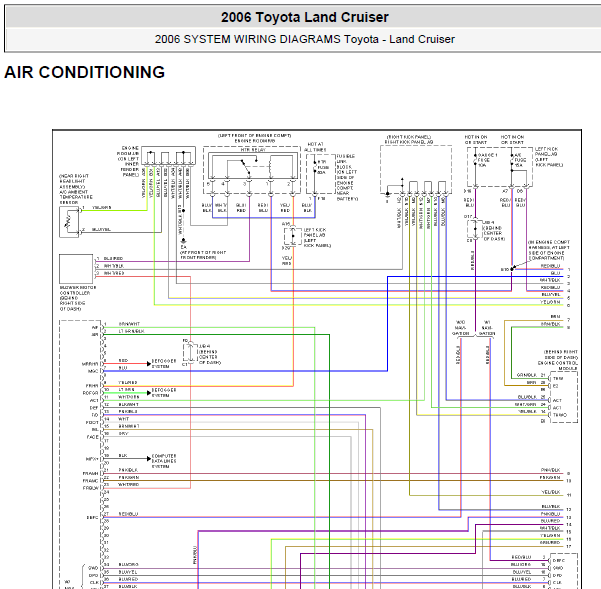Click the 'FRHR' terminal name

coord(92,386)
